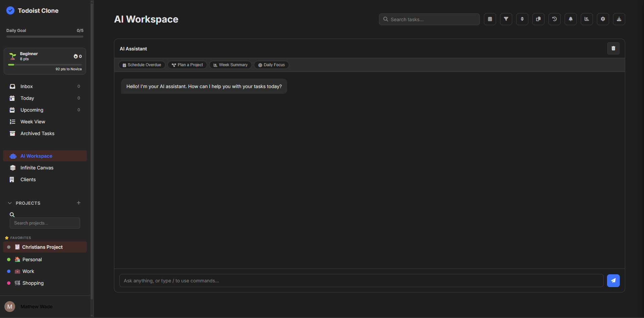Click the Daily Focus quick action
The image size is (644, 318).
click(x=271, y=65)
